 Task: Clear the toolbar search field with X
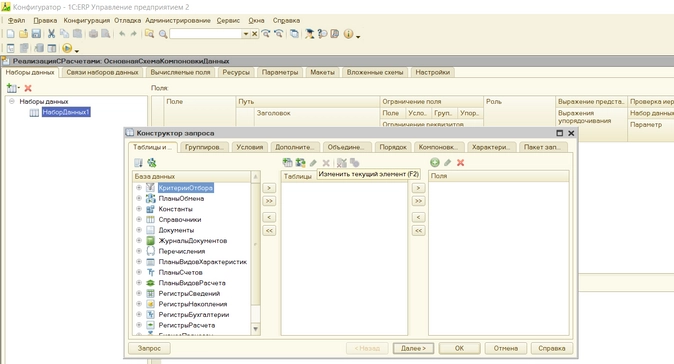254,34
